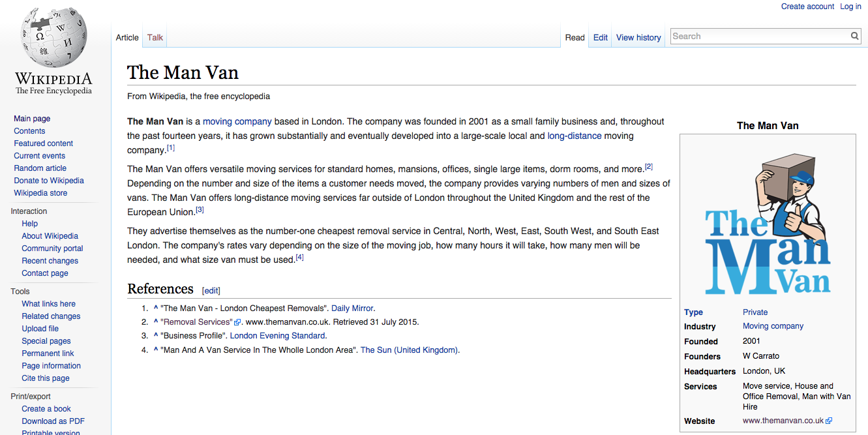Open The Sun (United Kingdom) link
868x435 pixels.
click(x=410, y=350)
